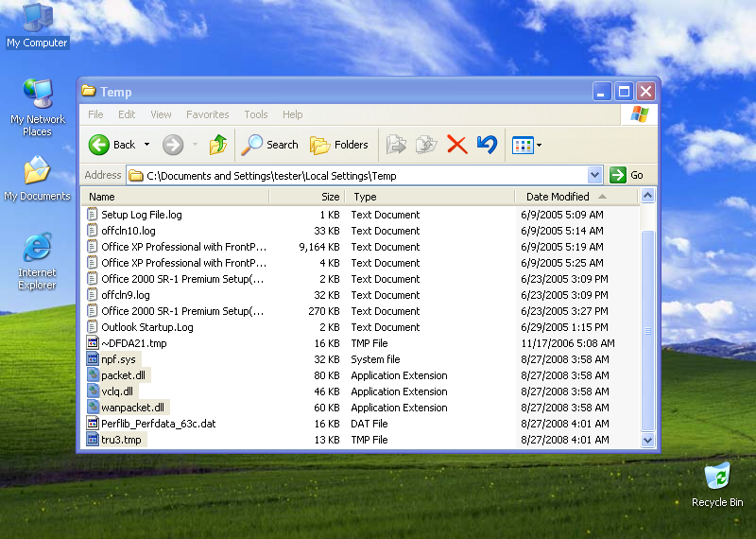Image resolution: width=756 pixels, height=539 pixels.
Task: Click the Views icon
Action: click(x=523, y=145)
